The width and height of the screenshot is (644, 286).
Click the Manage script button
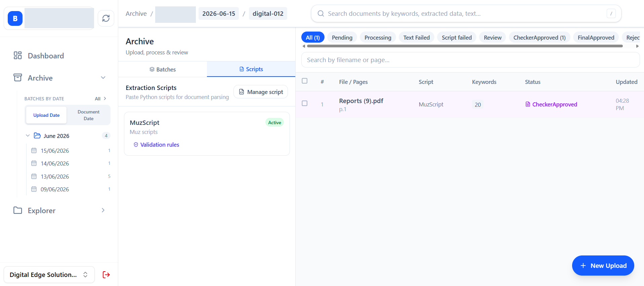pyautogui.click(x=261, y=92)
